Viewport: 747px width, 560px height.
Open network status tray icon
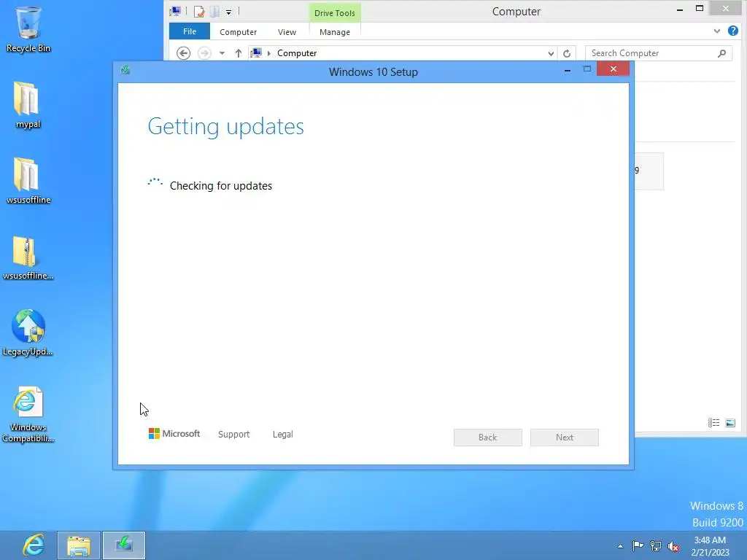tap(656, 545)
